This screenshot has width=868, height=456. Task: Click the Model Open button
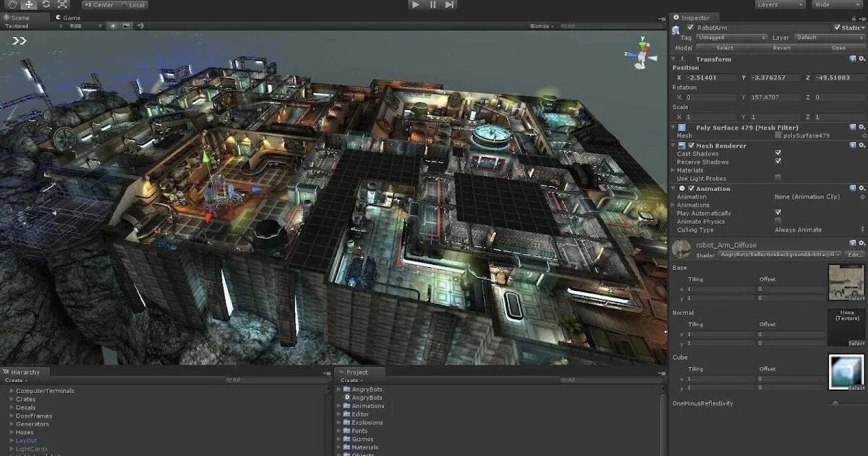[x=838, y=48]
